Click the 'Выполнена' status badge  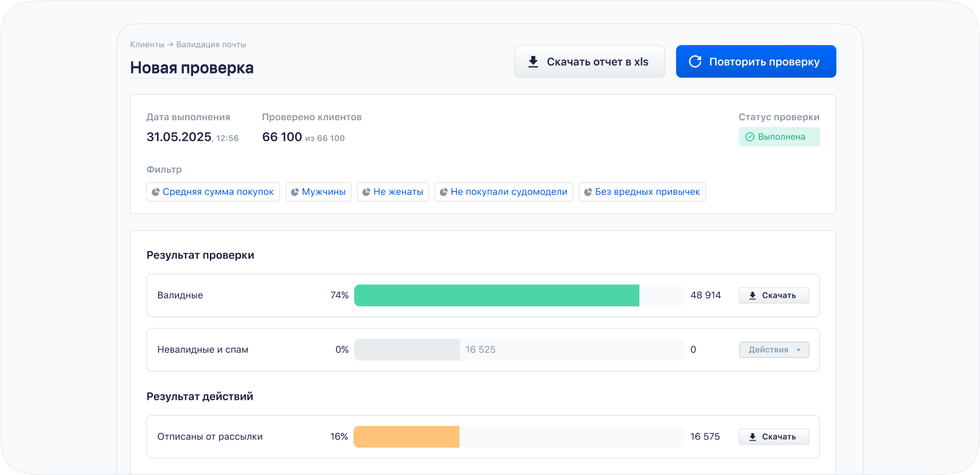coord(779,137)
